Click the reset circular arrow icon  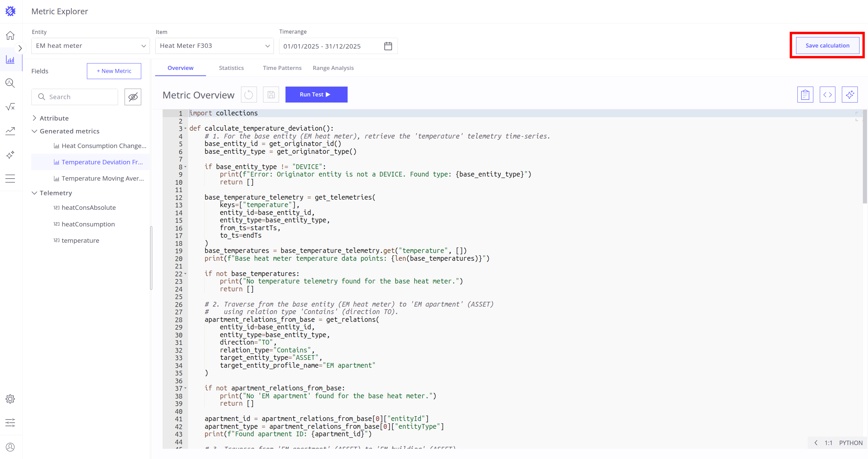click(x=248, y=95)
